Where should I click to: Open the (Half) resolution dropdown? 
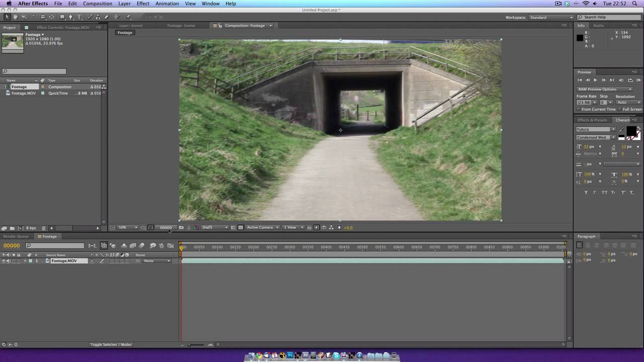click(x=215, y=227)
